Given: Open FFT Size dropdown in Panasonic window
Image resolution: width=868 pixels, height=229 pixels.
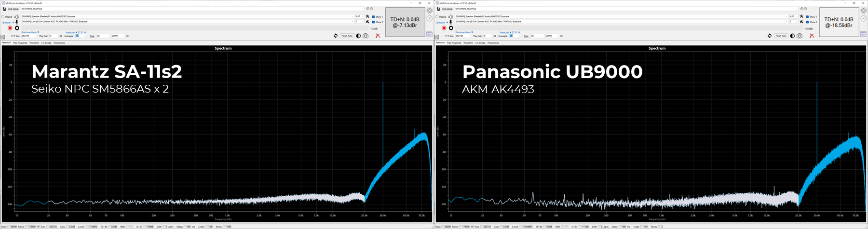Looking at the screenshot, I should 463,36.
